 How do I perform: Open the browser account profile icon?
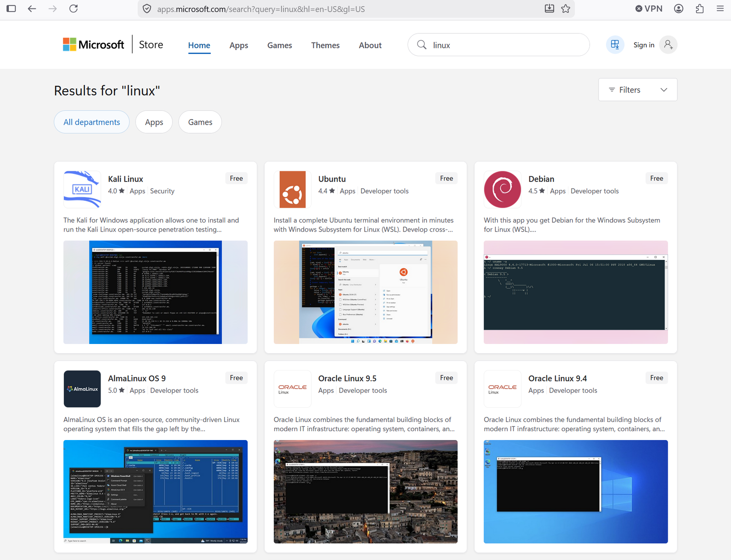(678, 9)
